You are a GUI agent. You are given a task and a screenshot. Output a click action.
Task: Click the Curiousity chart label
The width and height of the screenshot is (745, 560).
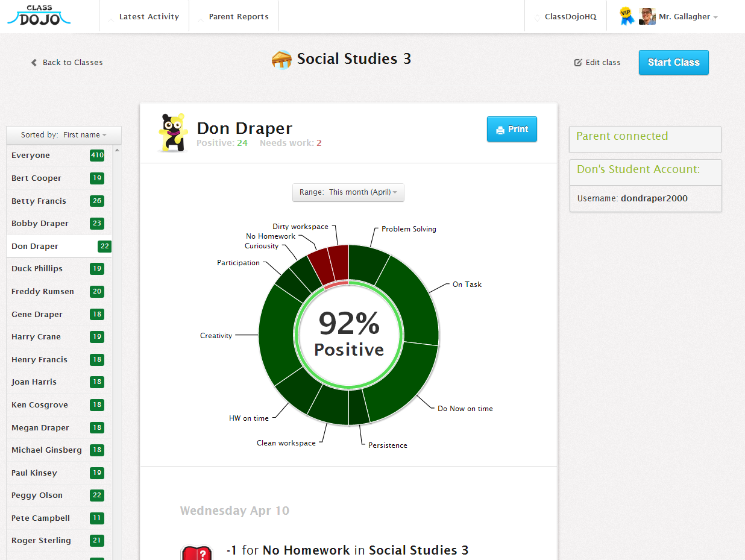pyautogui.click(x=262, y=246)
